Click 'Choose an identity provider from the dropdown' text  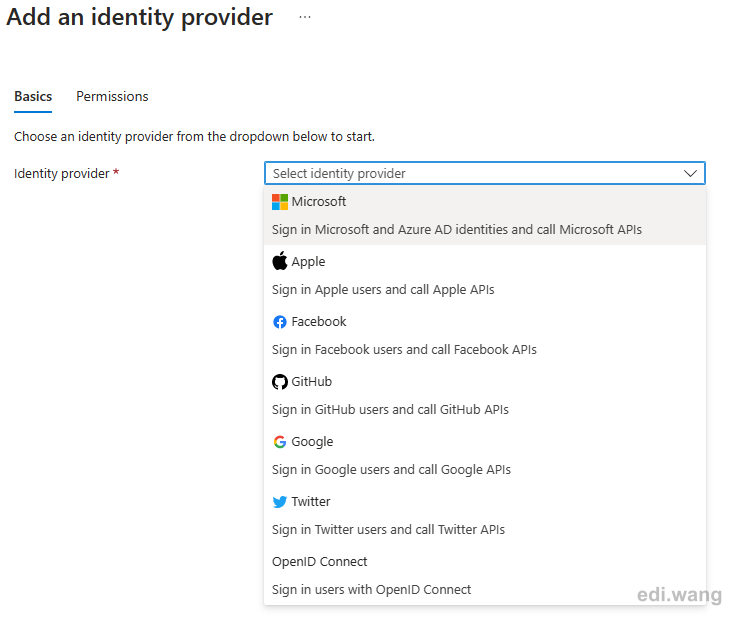pyautogui.click(x=194, y=137)
